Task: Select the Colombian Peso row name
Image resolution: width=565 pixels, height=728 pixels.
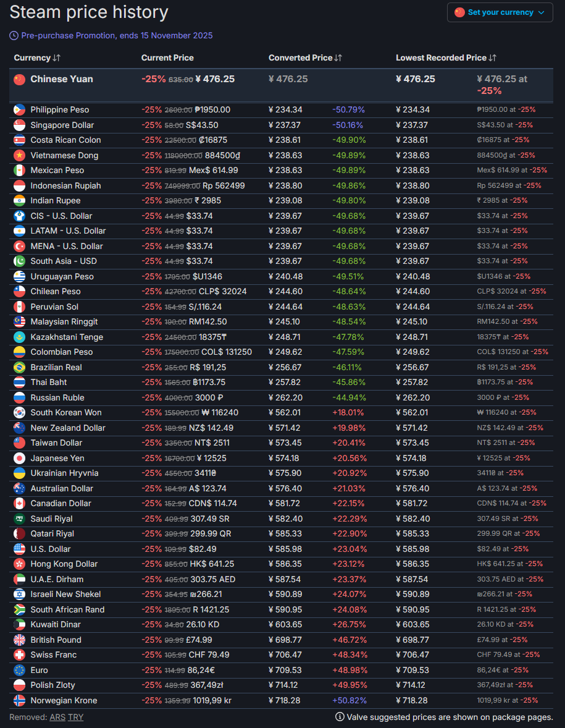Action: coord(62,352)
